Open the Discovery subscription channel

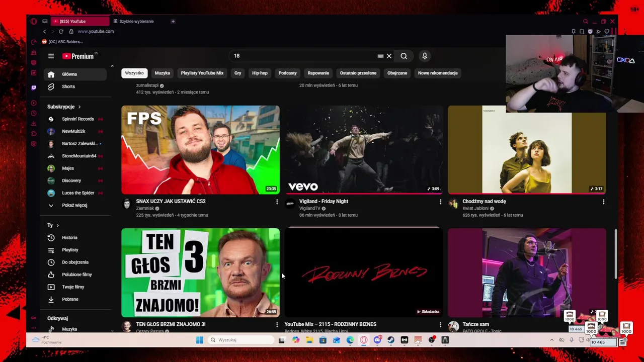74,180
